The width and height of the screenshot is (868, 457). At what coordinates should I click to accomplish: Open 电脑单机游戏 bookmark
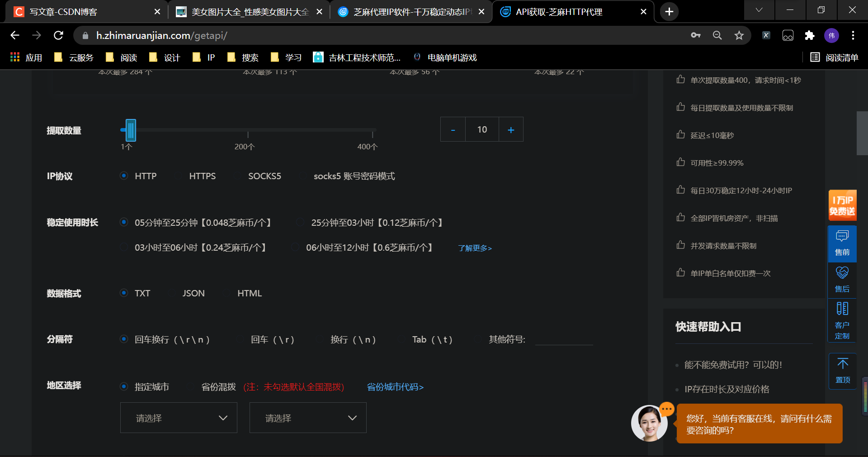pyautogui.click(x=445, y=57)
